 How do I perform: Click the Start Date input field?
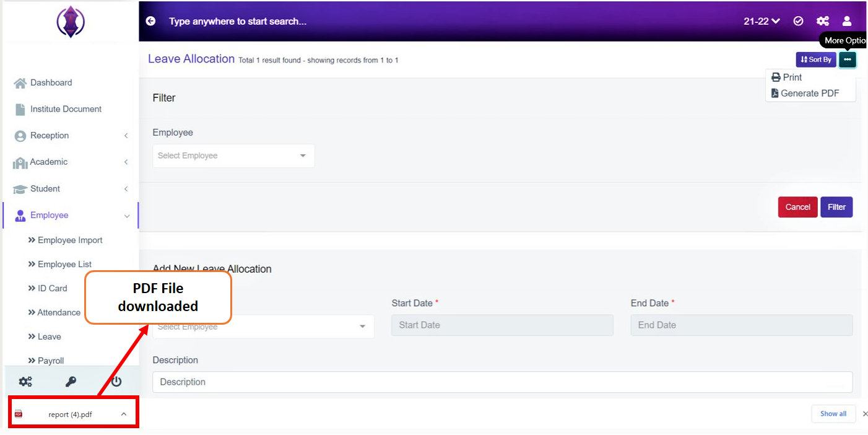click(x=502, y=325)
